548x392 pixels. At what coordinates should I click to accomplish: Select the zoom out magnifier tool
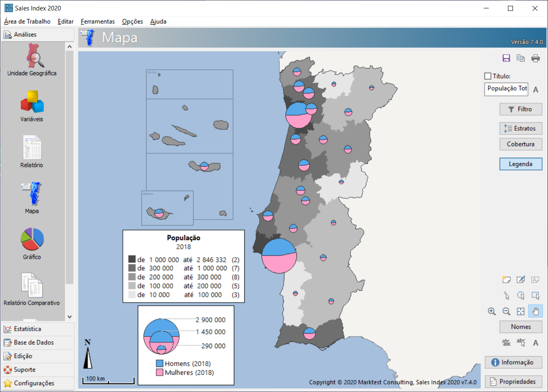coord(506,311)
